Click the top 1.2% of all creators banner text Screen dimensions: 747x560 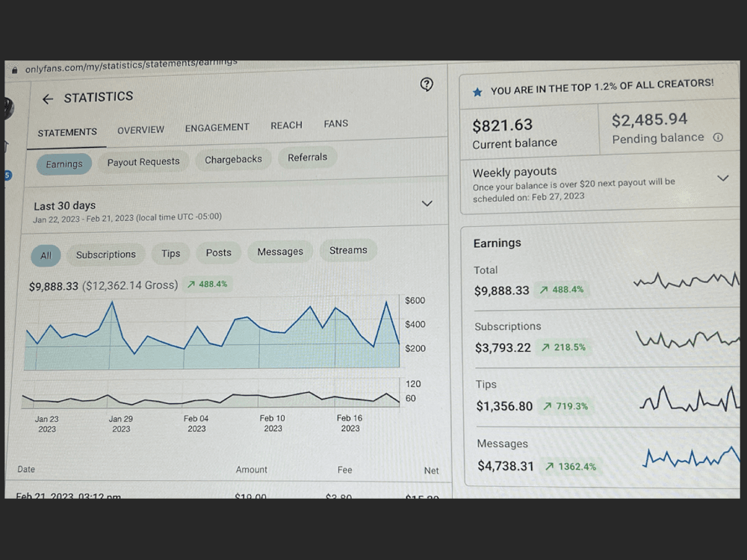point(602,87)
